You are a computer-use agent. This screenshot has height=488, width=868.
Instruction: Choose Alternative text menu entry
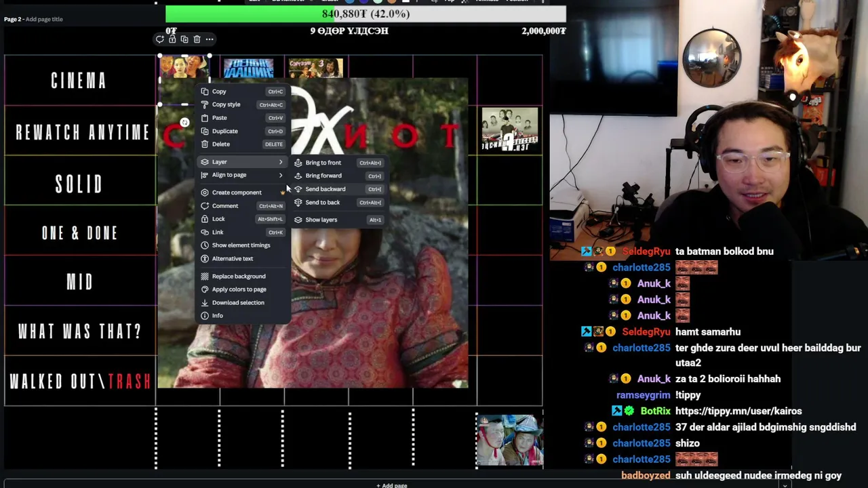click(243, 259)
